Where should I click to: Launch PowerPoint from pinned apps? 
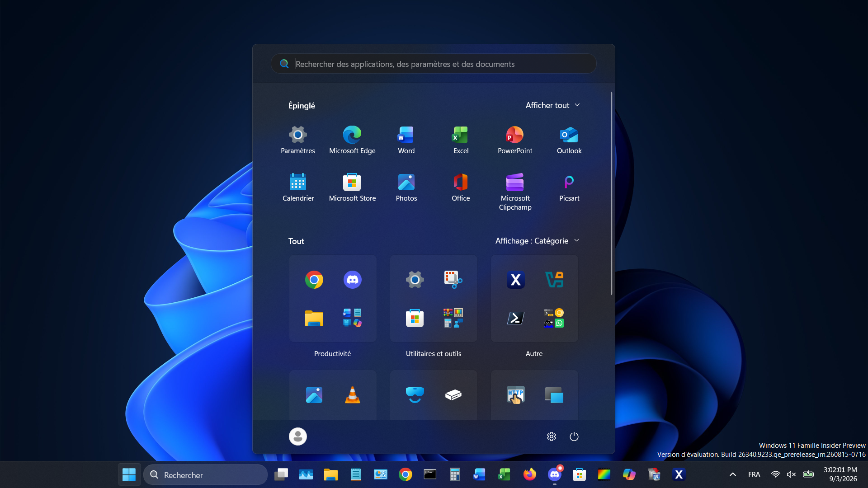click(x=515, y=140)
